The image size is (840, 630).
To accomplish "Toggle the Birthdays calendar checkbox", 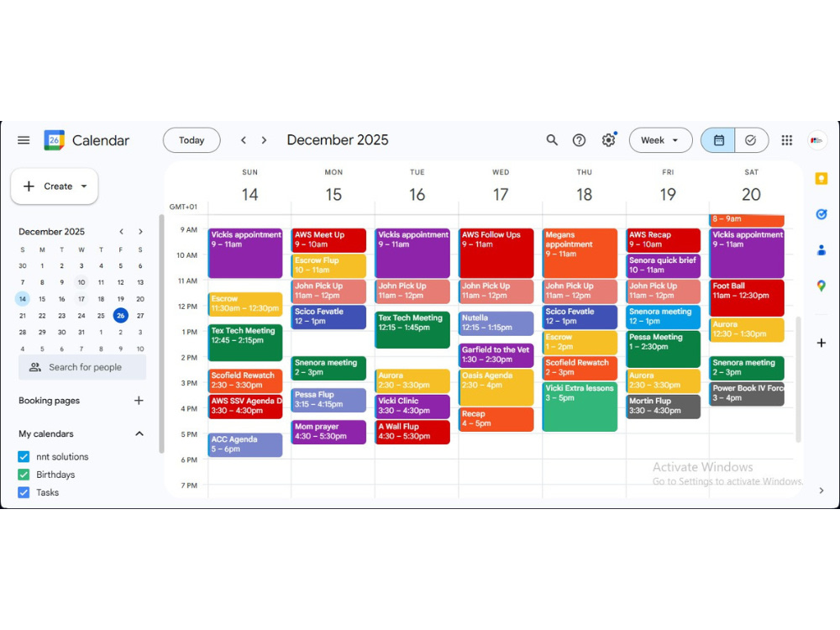I will click(x=24, y=474).
